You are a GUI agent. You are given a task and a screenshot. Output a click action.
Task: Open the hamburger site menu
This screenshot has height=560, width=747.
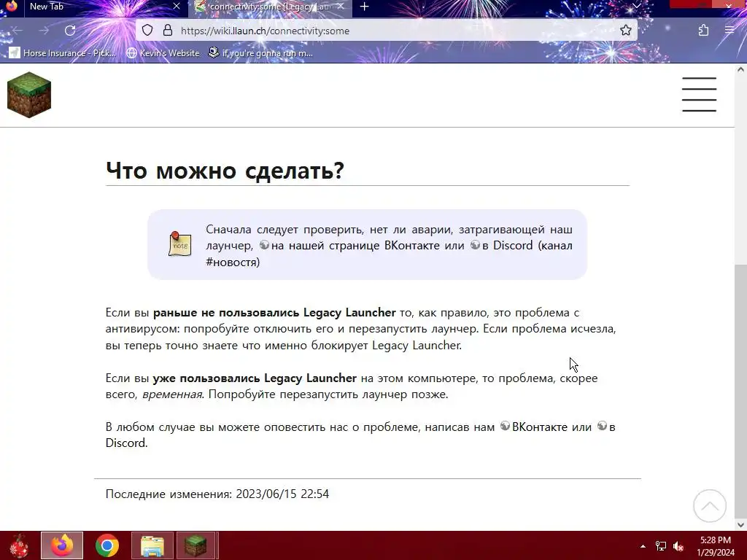point(699,94)
